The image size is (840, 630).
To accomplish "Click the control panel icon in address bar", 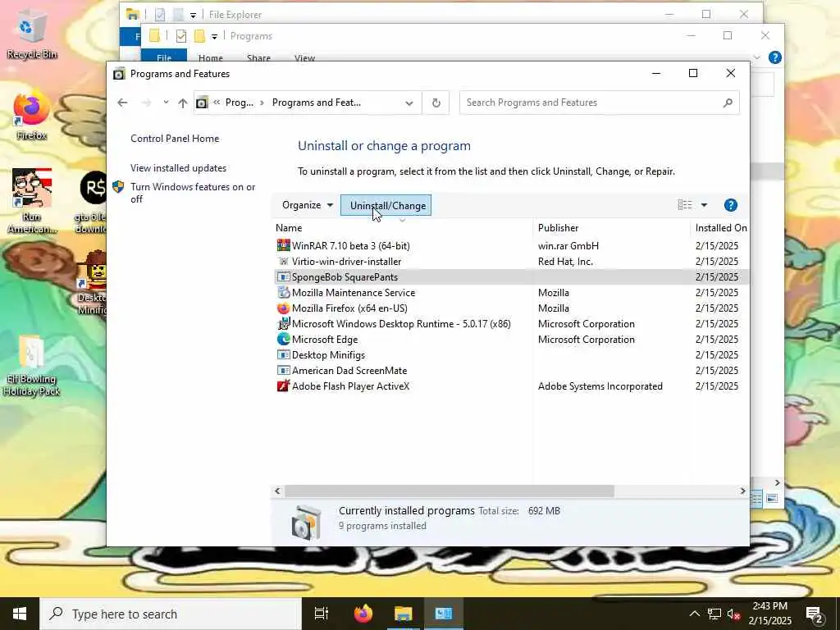I will click(202, 103).
